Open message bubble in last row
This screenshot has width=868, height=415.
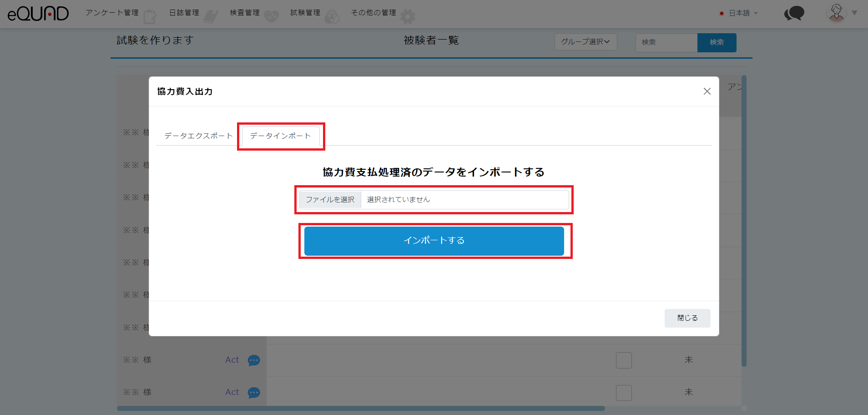pyautogui.click(x=254, y=393)
